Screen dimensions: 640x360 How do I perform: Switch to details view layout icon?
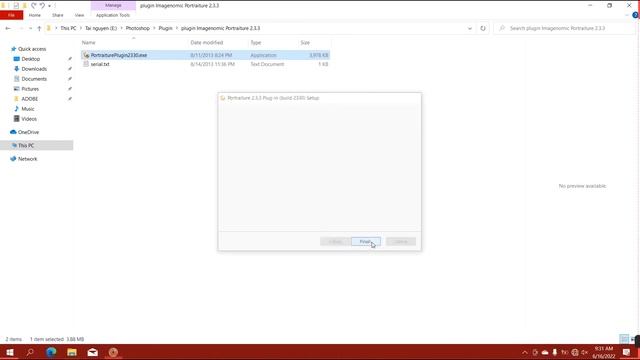point(624,339)
